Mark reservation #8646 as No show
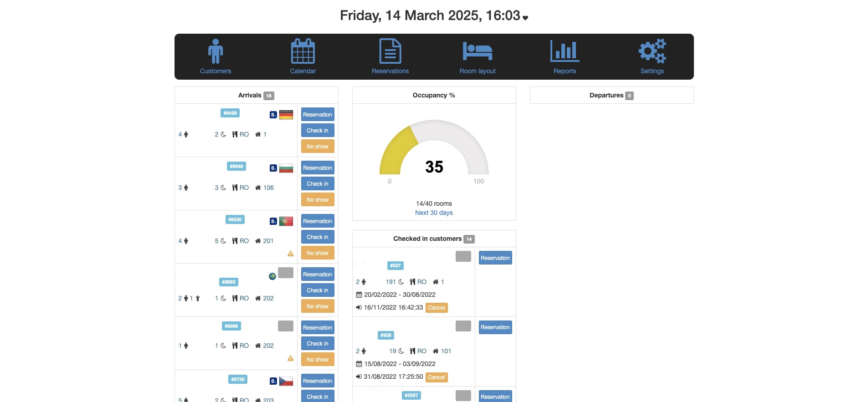 [x=318, y=200]
